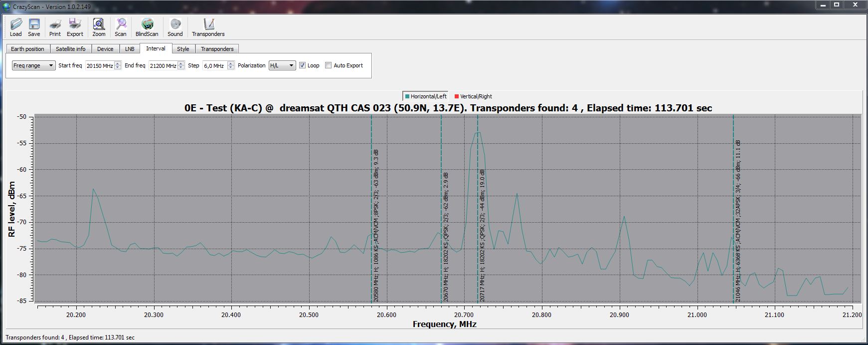Open the LNB tab

130,49
